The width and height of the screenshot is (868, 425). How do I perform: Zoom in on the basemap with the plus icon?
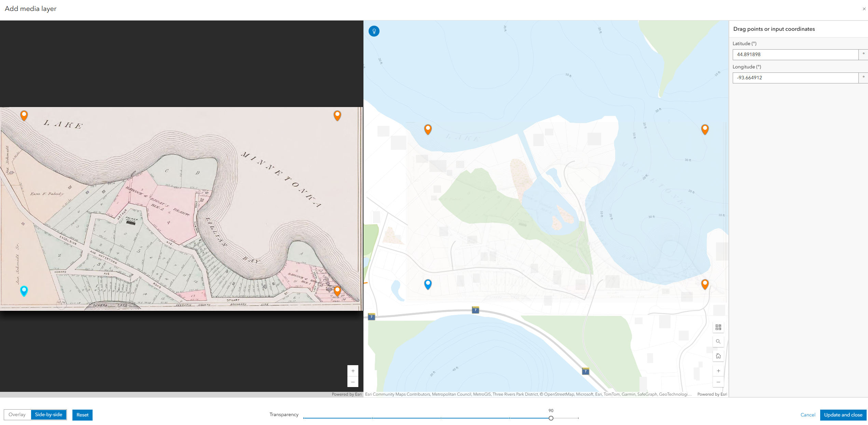718,370
